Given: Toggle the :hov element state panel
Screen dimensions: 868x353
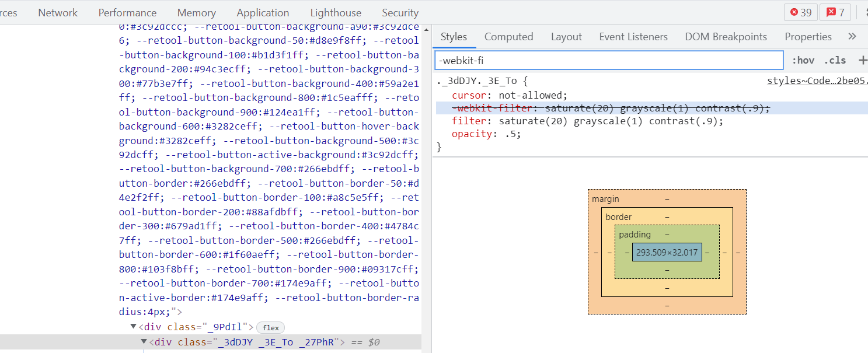Looking at the screenshot, I should tap(803, 60).
